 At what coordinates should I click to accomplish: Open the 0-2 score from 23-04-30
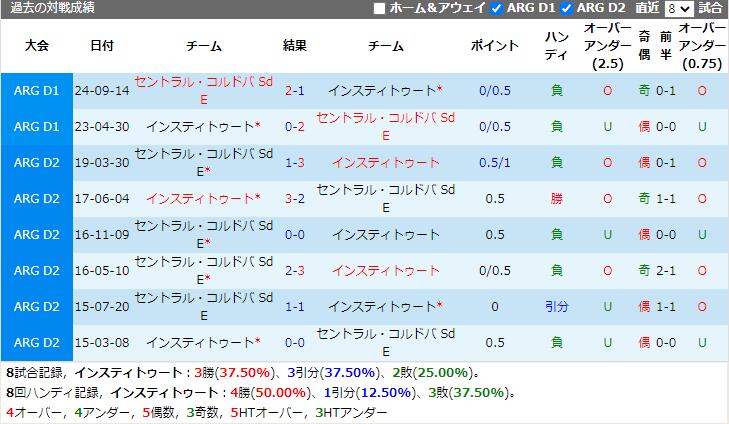coord(294,127)
